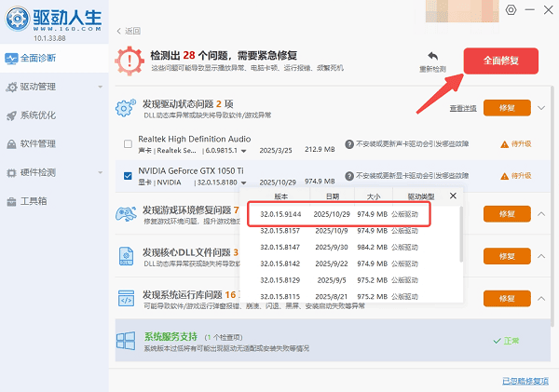
Task: Click 修复 for game environment issues
Action: pos(507,214)
